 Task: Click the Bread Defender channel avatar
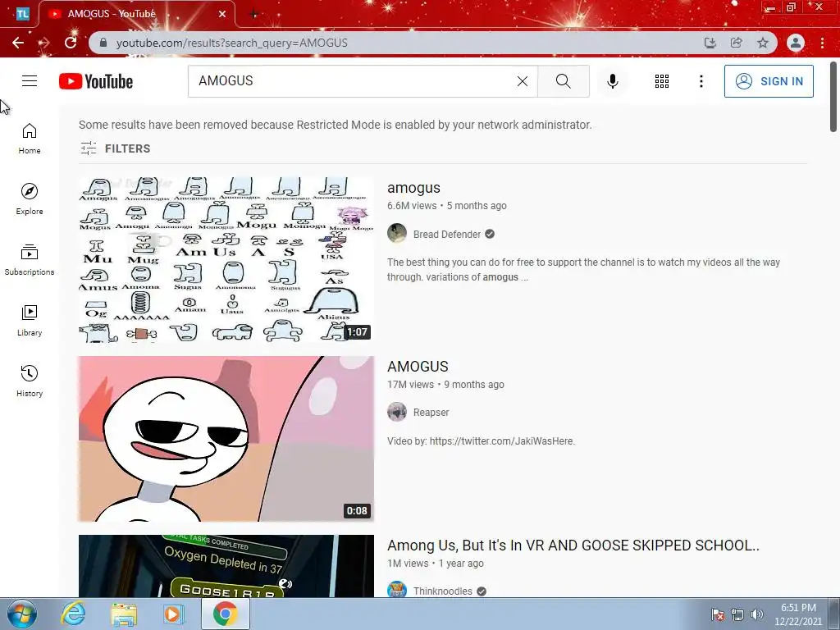point(397,234)
